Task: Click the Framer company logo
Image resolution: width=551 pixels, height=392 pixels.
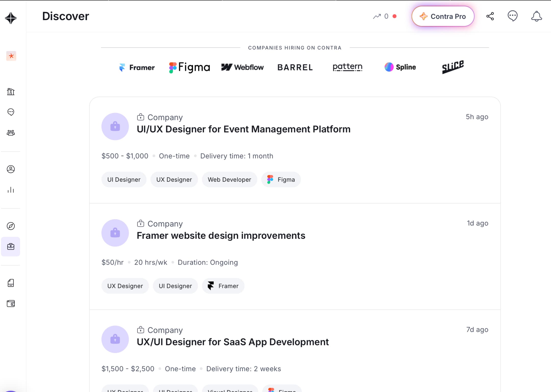Action: click(x=137, y=67)
